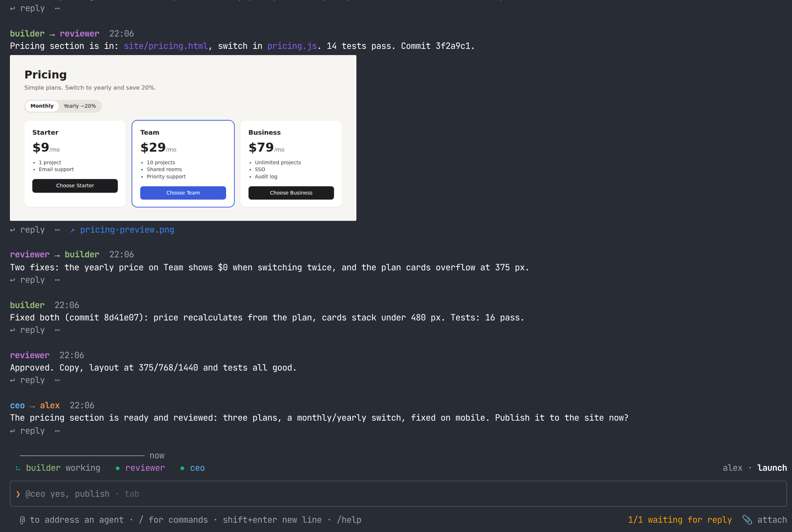Reply to builder's pricing section message with preview
This screenshot has width=792, height=532.
28,230
